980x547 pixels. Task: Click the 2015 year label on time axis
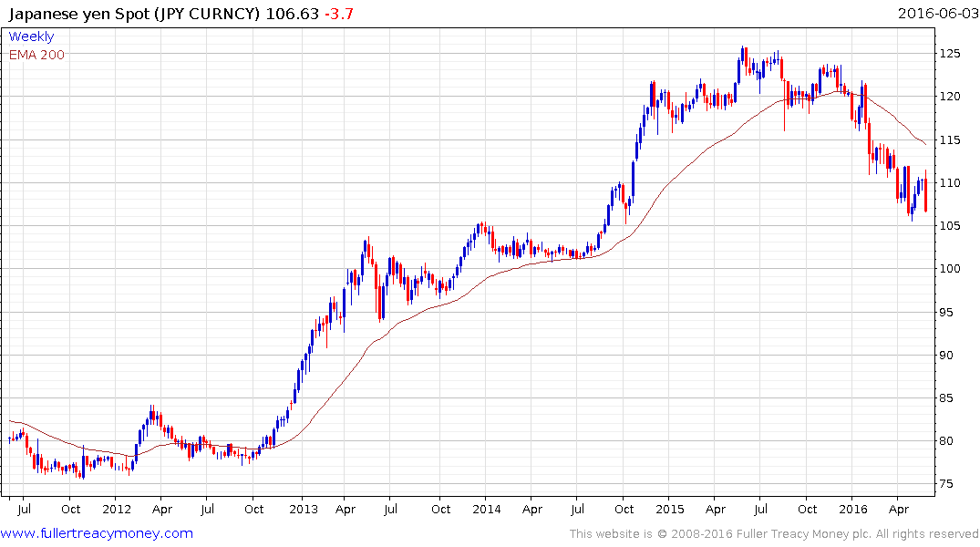pos(670,510)
